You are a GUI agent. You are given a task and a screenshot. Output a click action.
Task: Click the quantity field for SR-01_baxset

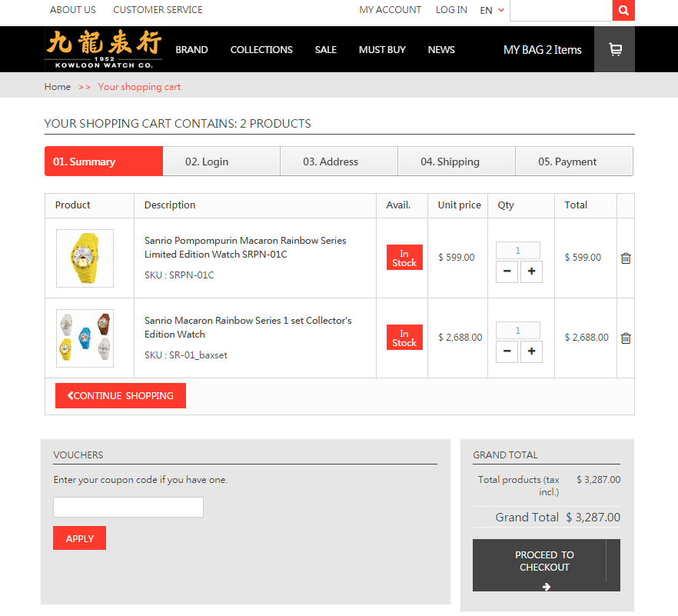518,331
